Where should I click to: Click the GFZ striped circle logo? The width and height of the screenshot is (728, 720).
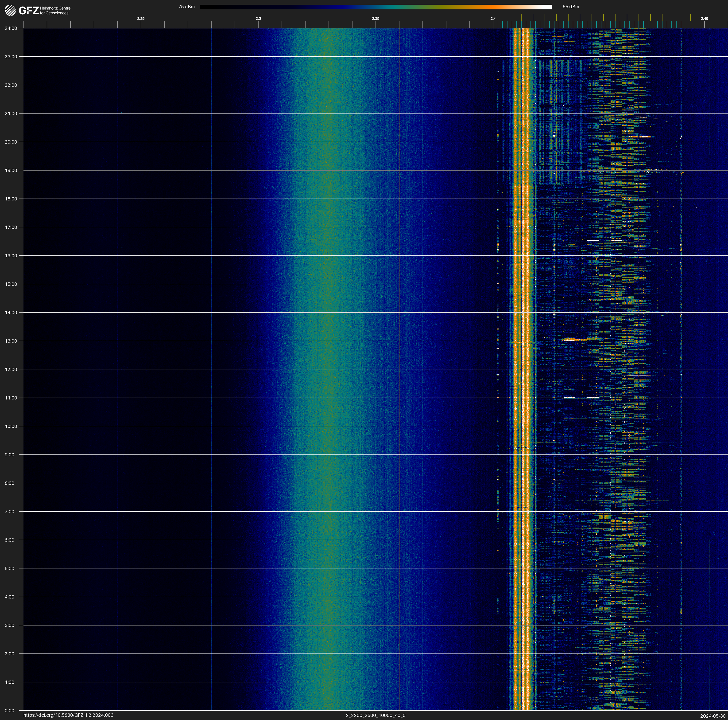(10, 10)
